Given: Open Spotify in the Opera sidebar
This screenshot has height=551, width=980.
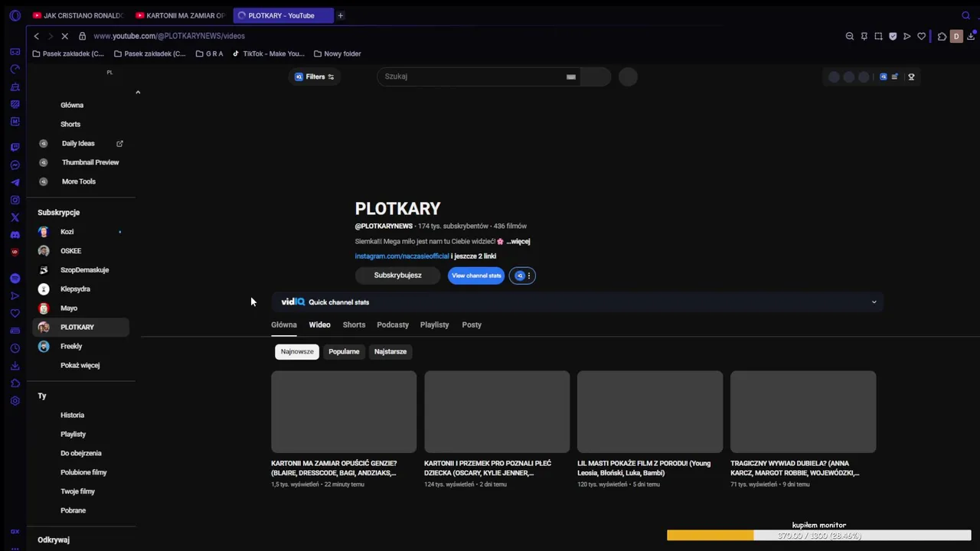Looking at the screenshot, I should tap(15, 279).
